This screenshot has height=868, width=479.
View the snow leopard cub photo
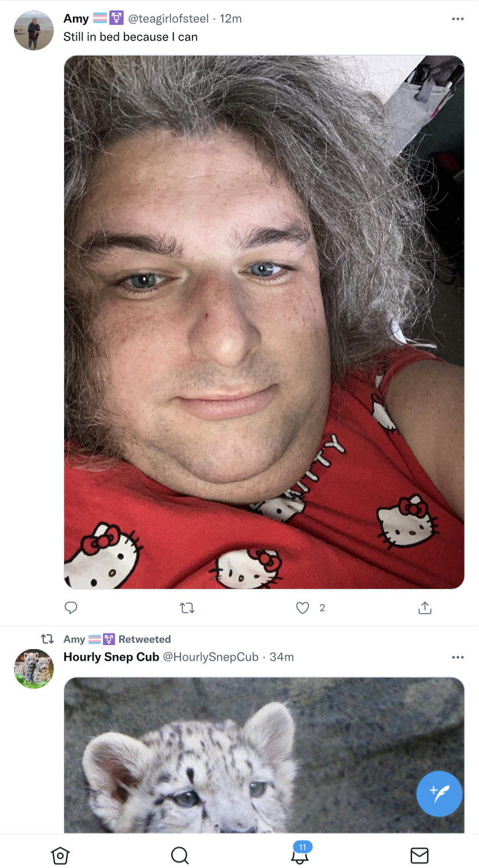(x=264, y=755)
